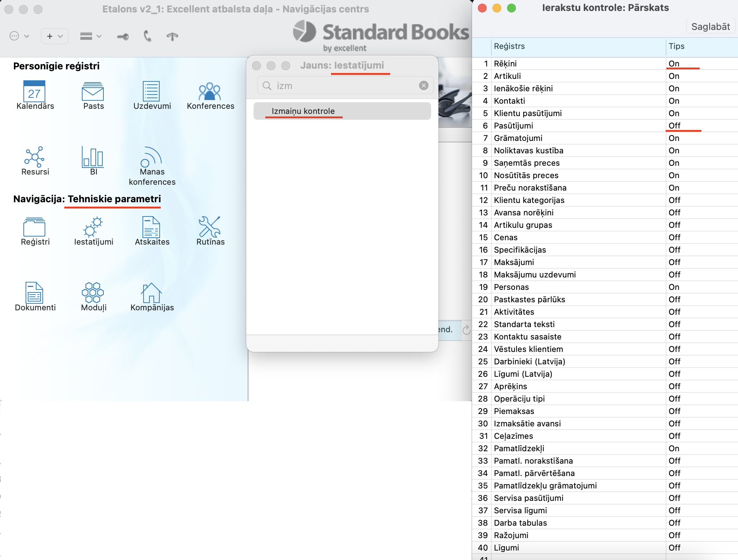Open the Moduļi icon
738x560 pixels.
point(93,293)
